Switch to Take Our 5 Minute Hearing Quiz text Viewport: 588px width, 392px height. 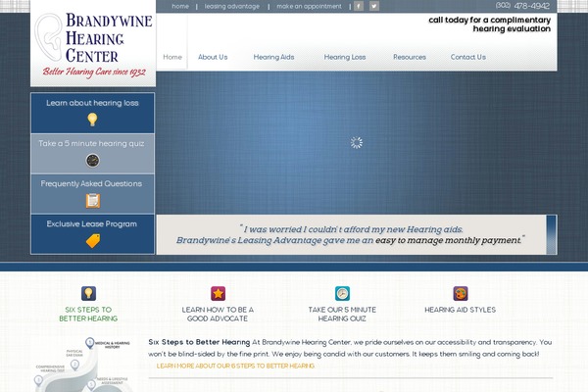[342, 314]
